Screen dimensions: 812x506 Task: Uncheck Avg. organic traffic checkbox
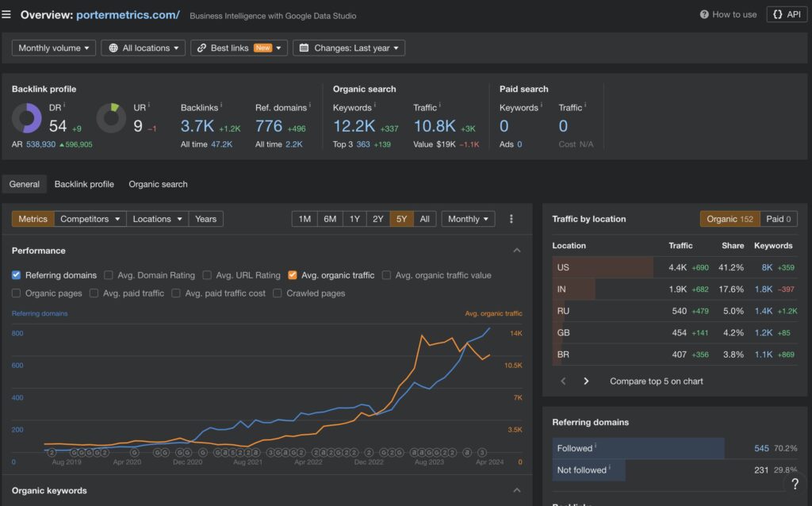coord(293,275)
